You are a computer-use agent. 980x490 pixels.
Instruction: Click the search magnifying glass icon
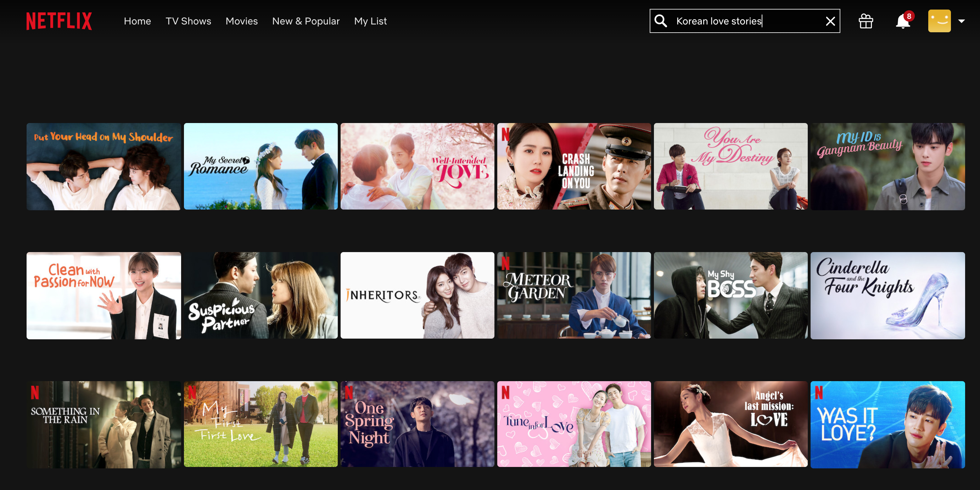(660, 21)
